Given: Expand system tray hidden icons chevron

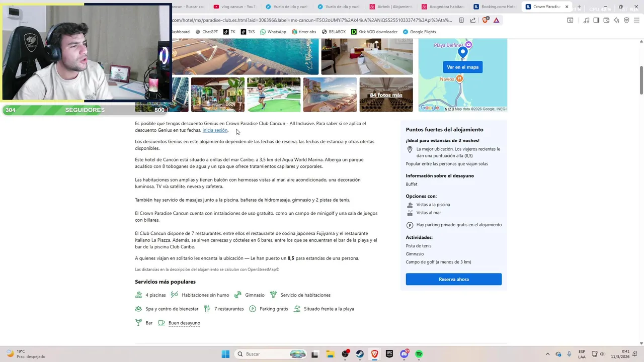Looking at the screenshot, I should tap(548, 354).
